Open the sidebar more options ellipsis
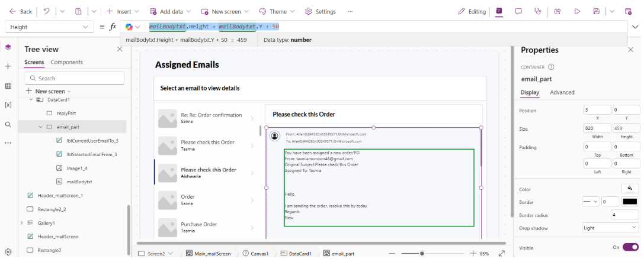The image size is (644, 259). (x=8, y=143)
